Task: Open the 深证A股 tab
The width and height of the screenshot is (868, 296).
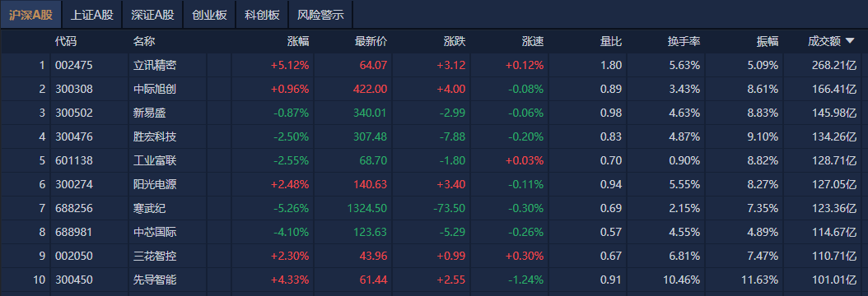Action: tap(152, 15)
